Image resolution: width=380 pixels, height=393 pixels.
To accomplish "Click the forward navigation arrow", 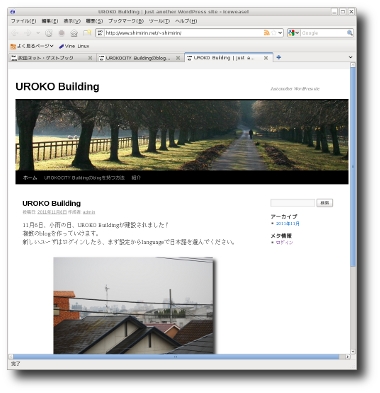I will [28, 33].
